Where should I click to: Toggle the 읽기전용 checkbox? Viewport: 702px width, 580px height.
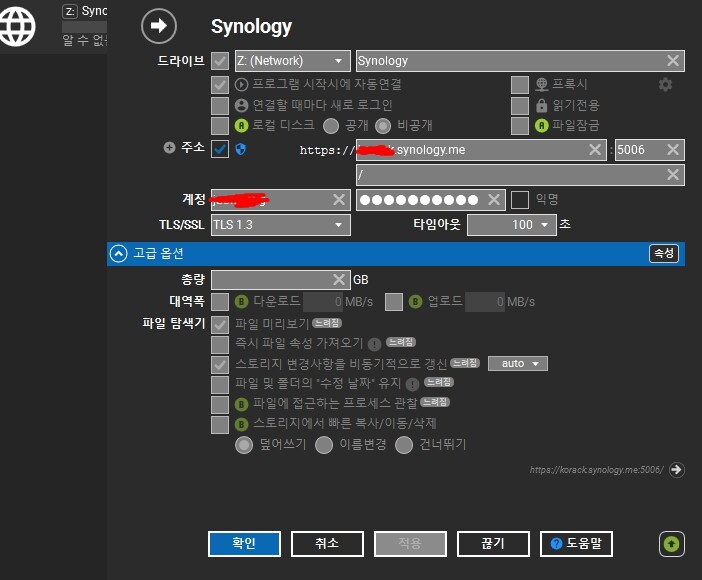pyautogui.click(x=519, y=105)
